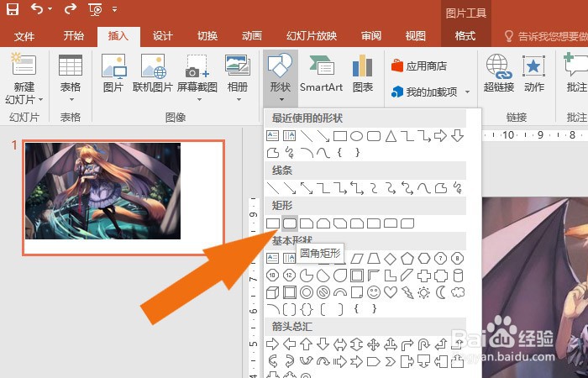Screen dimensions: 588x378
Task: Choose the L-shape in 基本形状
Action: click(x=391, y=276)
